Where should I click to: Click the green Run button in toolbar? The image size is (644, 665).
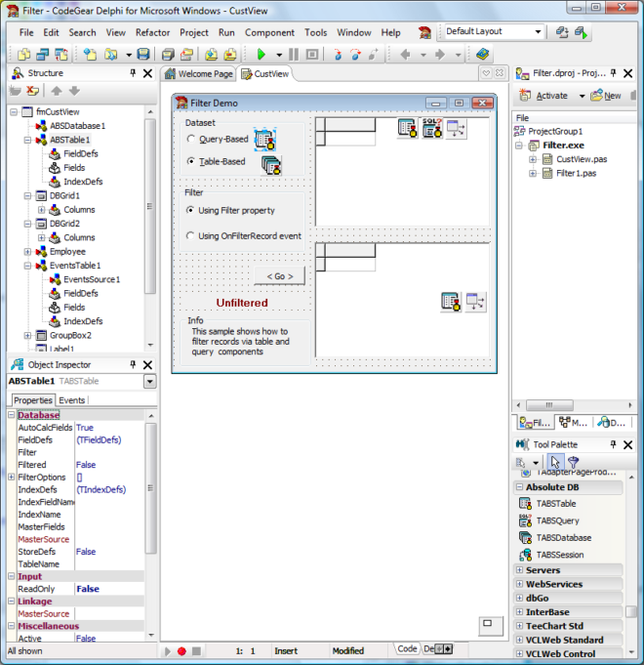[x=261, y=55]
